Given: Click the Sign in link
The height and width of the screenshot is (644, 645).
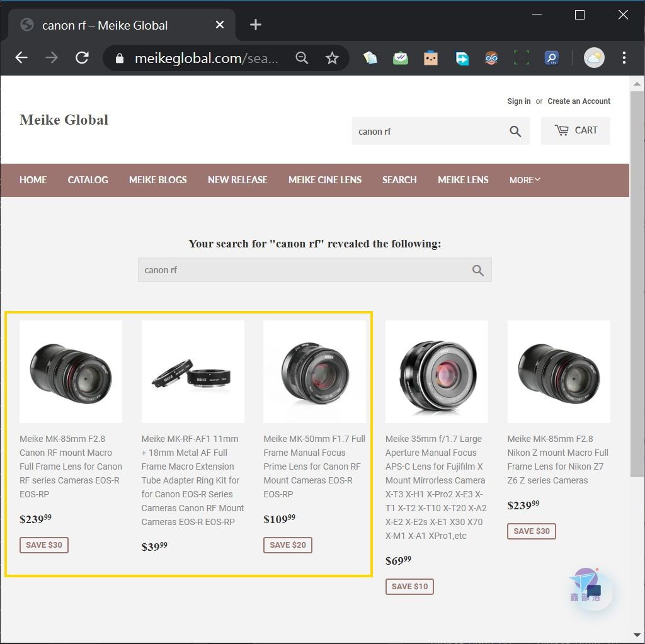Looking at the screenshot, I should tap(519, 101).
